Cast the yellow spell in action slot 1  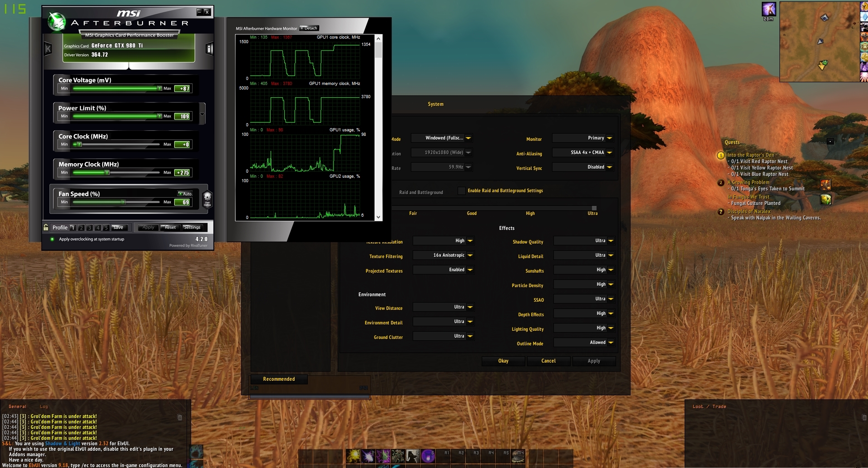354,456
